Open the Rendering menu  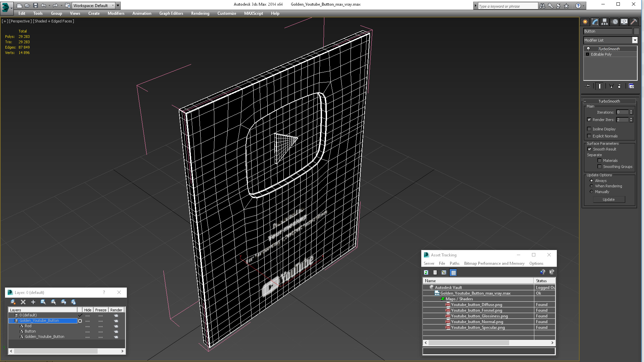coord(200,13)
